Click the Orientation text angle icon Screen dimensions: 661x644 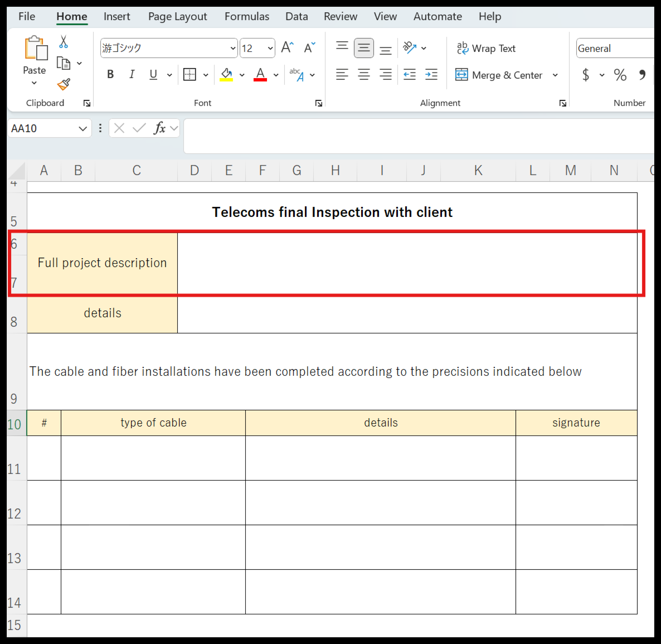(x=409, y=48)
